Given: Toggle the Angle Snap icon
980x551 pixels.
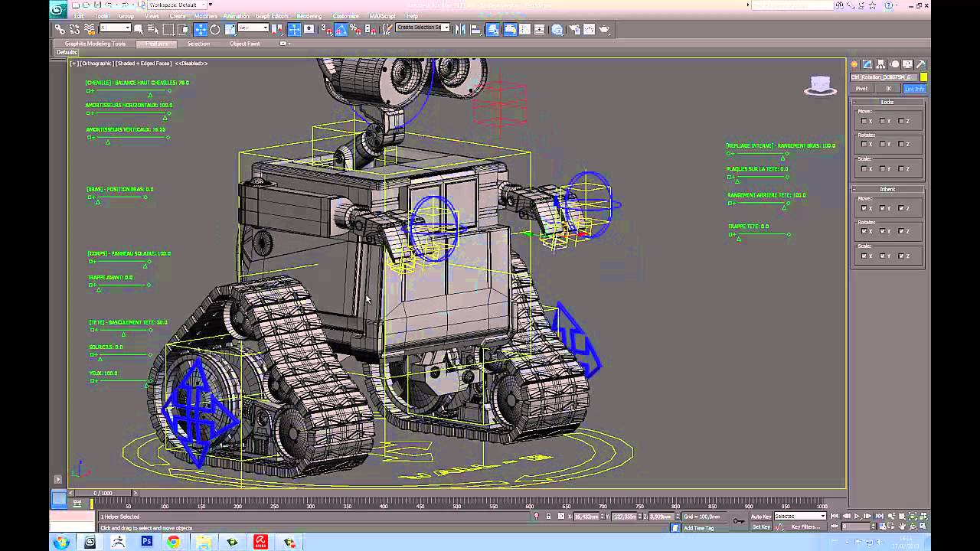Looking at the screenshot, I should 341,29.
